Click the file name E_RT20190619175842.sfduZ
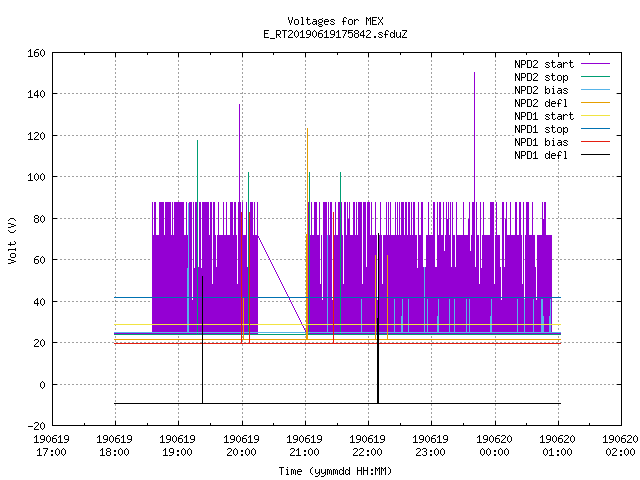Screen dimensions: 640x480 pyautogui.click(x=335, y=34)
